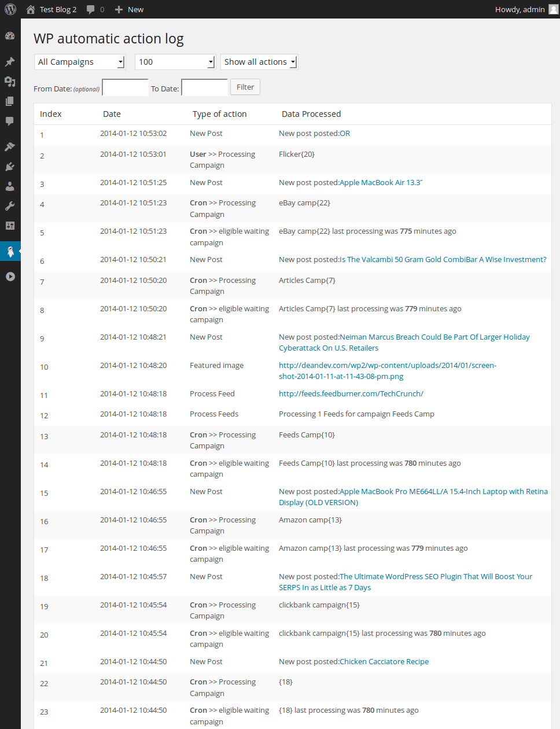Open Appearance brush icon in sidebar

point(10,147)
